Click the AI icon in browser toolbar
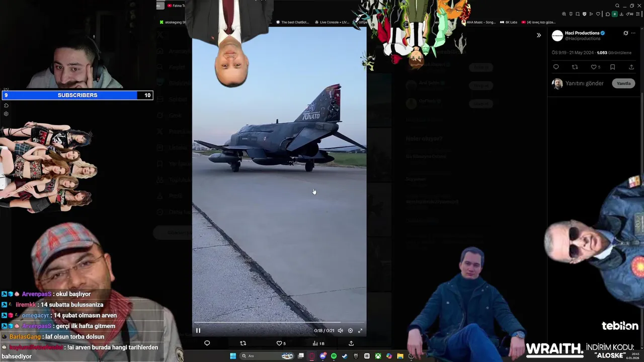 630,14
